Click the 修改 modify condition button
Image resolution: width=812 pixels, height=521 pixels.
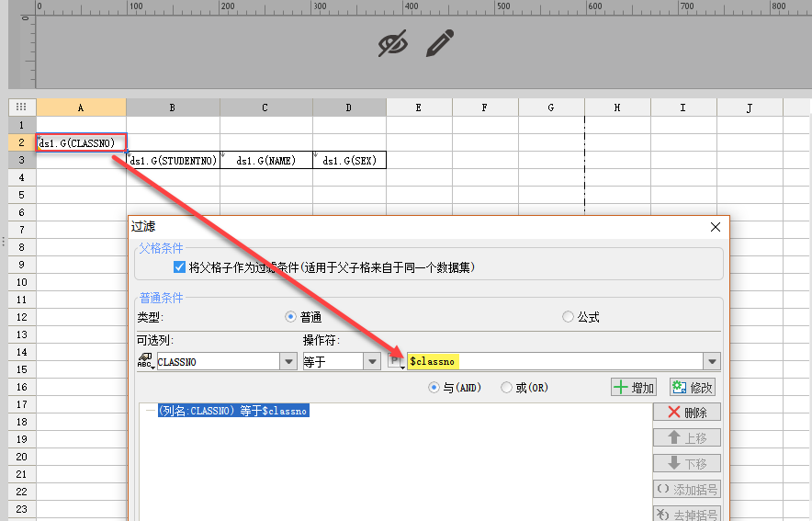[x=693, y=388]
